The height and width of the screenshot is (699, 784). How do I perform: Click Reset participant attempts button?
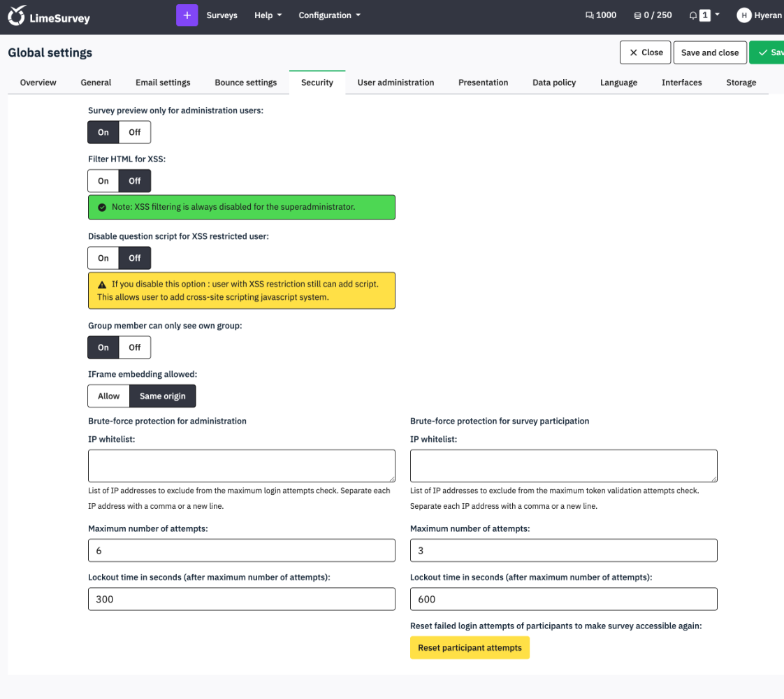pos(470,648)
